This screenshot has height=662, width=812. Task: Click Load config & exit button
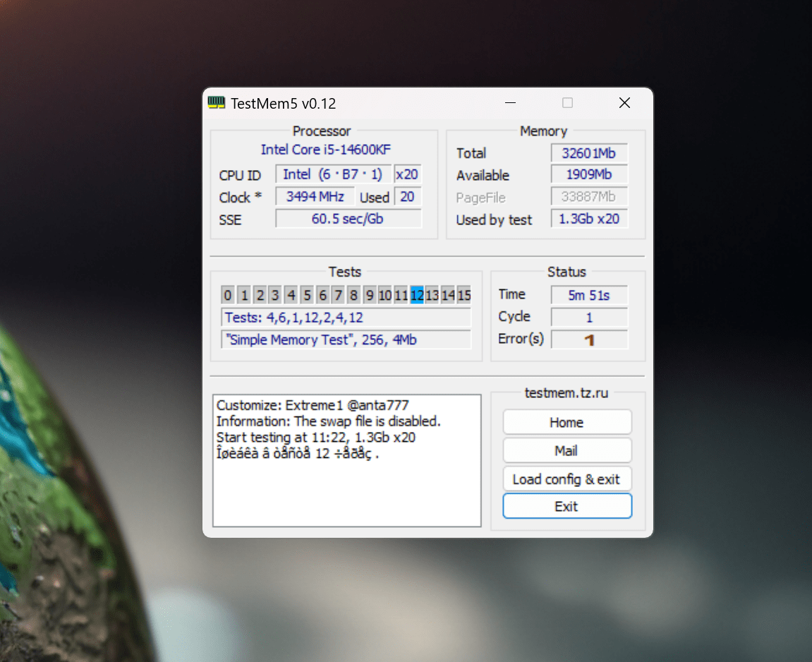coord(566,479)
